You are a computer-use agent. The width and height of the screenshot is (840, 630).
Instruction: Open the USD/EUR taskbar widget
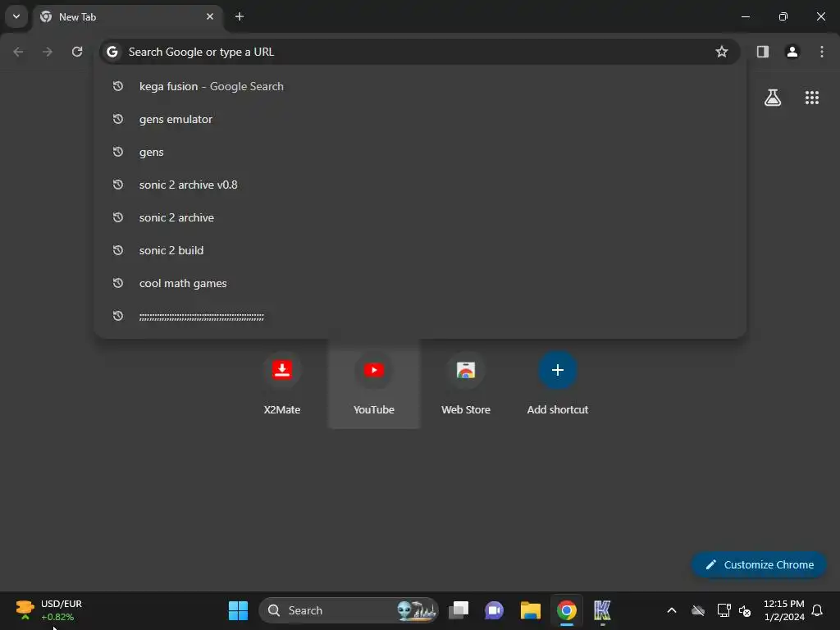(x=49, y=610)
